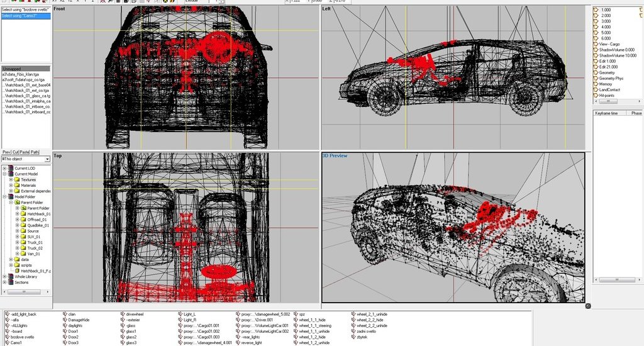Expand the Textures folder node

[10, 179]
